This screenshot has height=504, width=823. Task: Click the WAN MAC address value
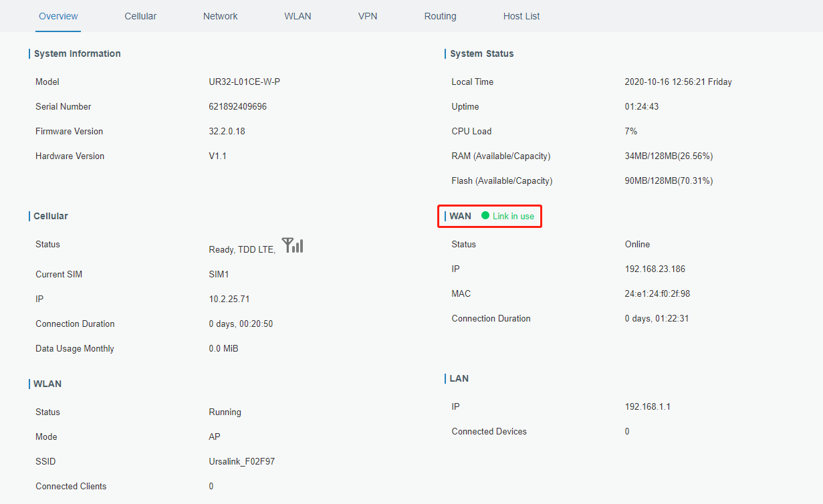point(657,293)
